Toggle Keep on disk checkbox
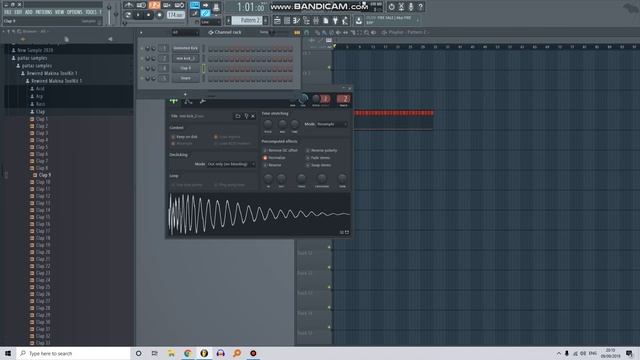Screen dimensions: 640x360 point(173,137)
